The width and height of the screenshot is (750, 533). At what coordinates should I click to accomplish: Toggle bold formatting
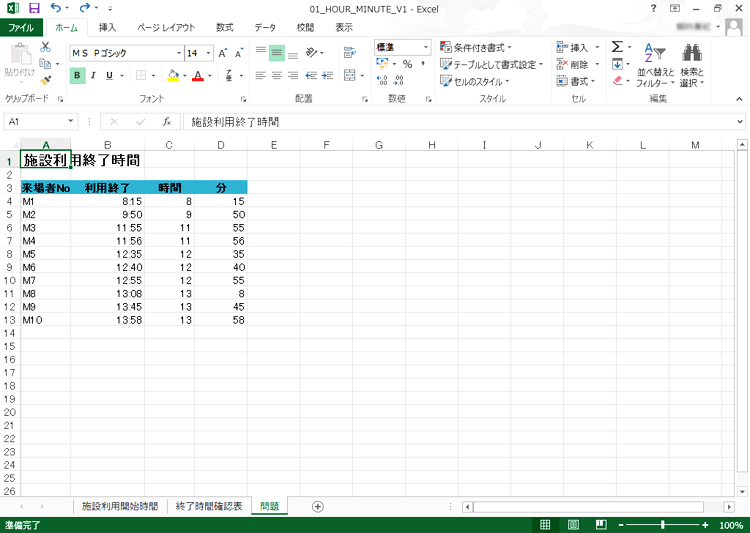click(77, 76)
